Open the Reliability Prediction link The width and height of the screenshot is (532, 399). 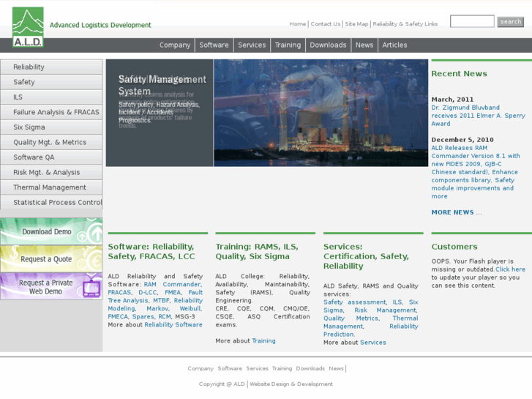click(x=371, y=330)
